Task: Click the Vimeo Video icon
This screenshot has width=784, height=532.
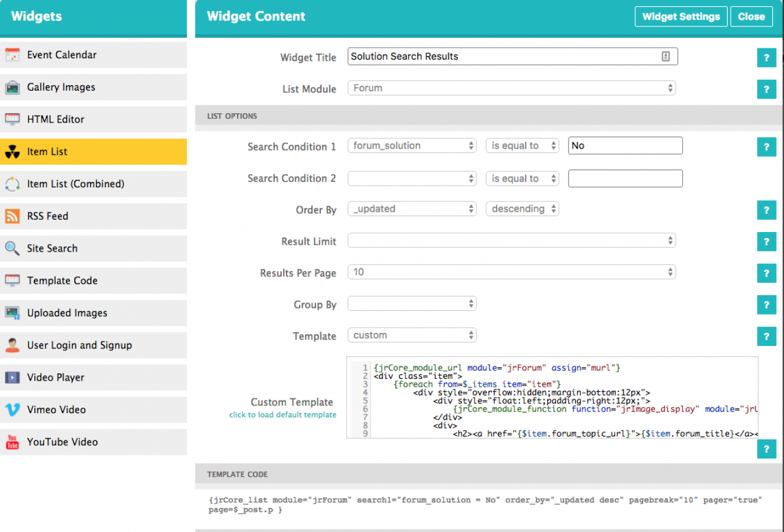Action: (x=12, y=410)
